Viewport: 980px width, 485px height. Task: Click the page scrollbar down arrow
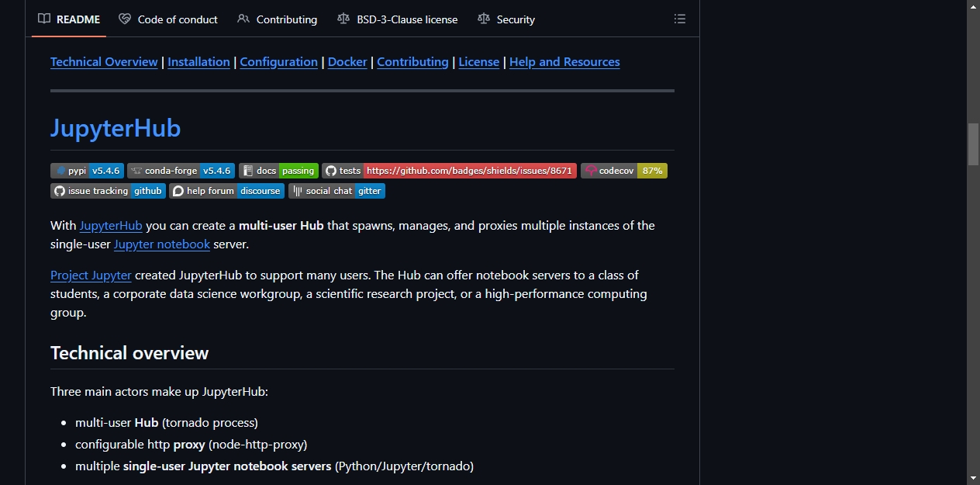[x=974, y=478]
